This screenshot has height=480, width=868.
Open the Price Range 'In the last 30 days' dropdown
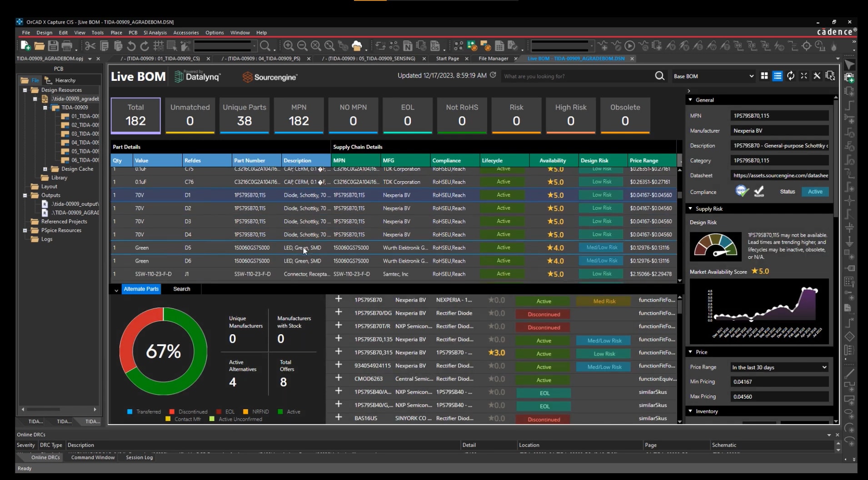(779, 367)
